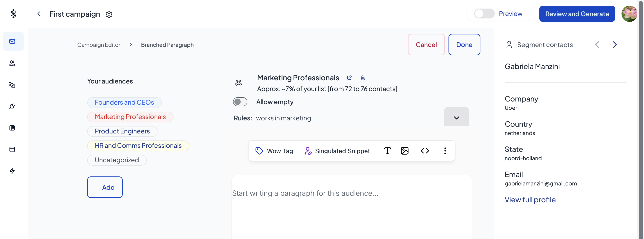
Task: Open the integrations plug sidebar icon
Action: tap(12, 106)
